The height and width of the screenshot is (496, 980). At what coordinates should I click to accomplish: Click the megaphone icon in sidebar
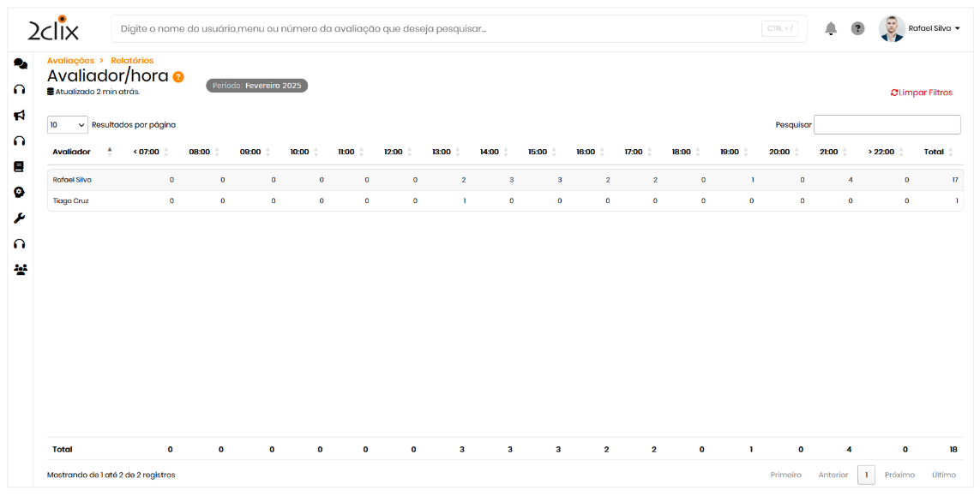point(20,115)
